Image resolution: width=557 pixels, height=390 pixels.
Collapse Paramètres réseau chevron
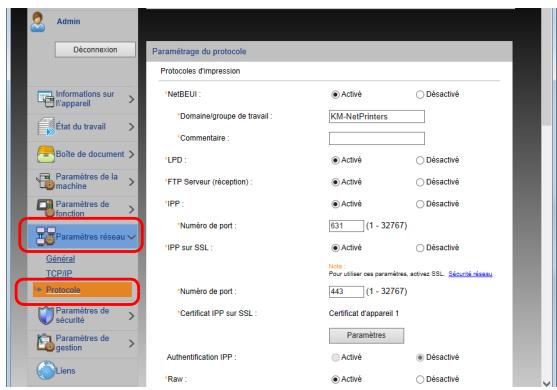click(x=131, y=237)
